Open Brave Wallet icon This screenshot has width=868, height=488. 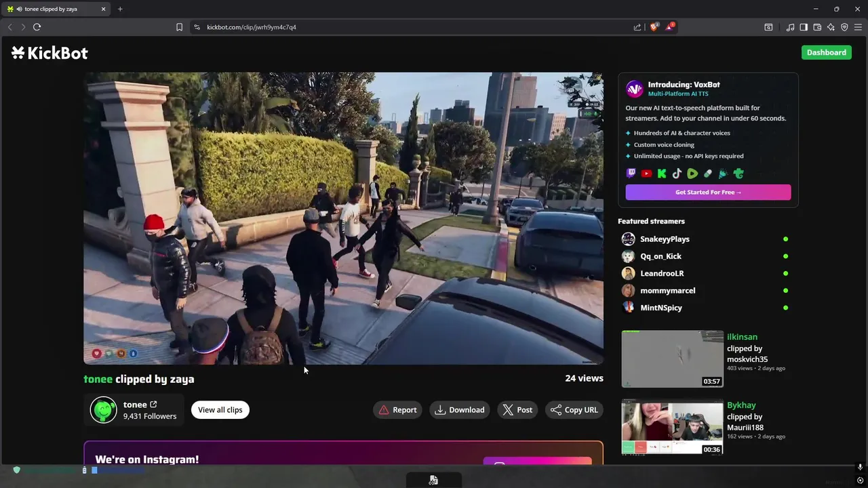tap(817, 27)
